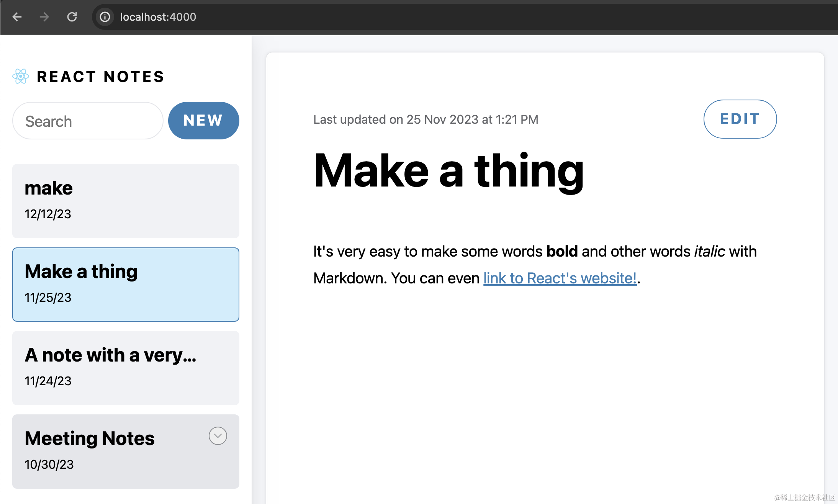Click the EDIT button
This screenshot has width=838, height=504.
pos(740,119)
